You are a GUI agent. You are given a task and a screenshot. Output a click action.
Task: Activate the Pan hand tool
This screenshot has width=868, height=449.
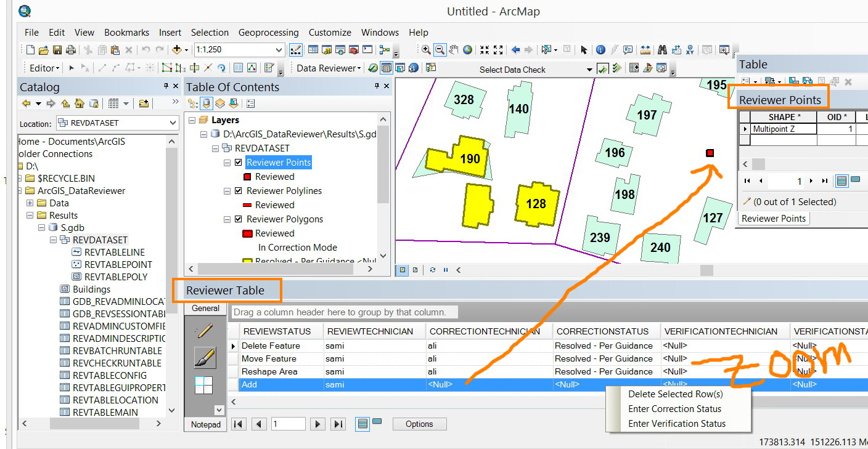click(x=454, y=50)
